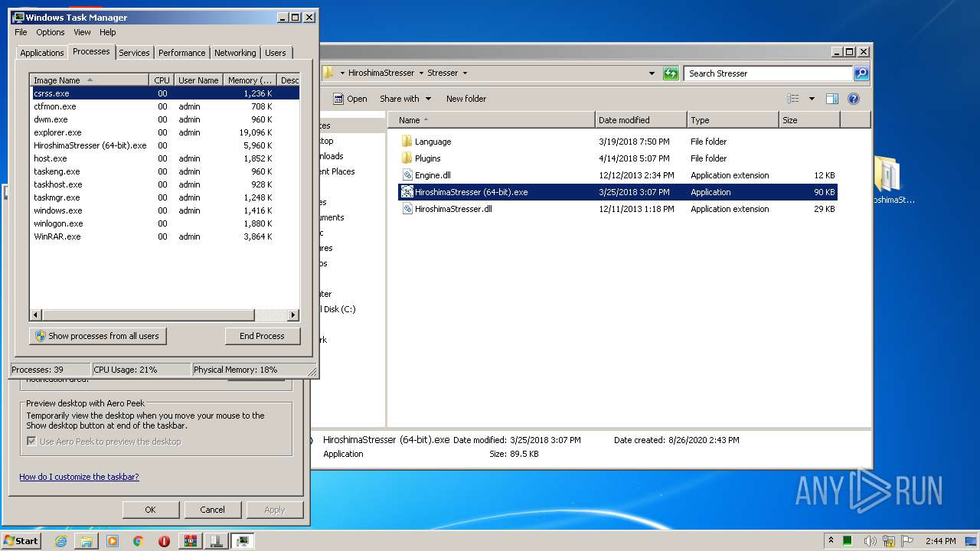Switch to the Applications tab

(x=41, y=53)
